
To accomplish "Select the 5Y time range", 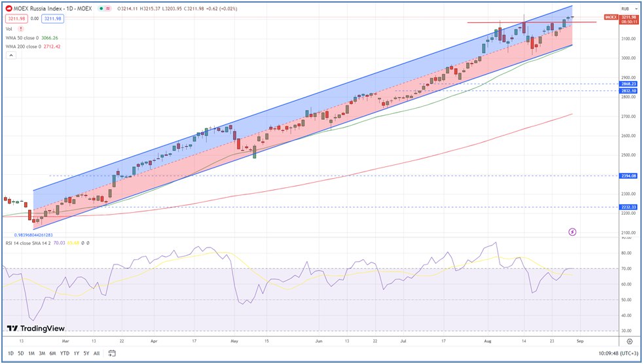I will [86, 354].
